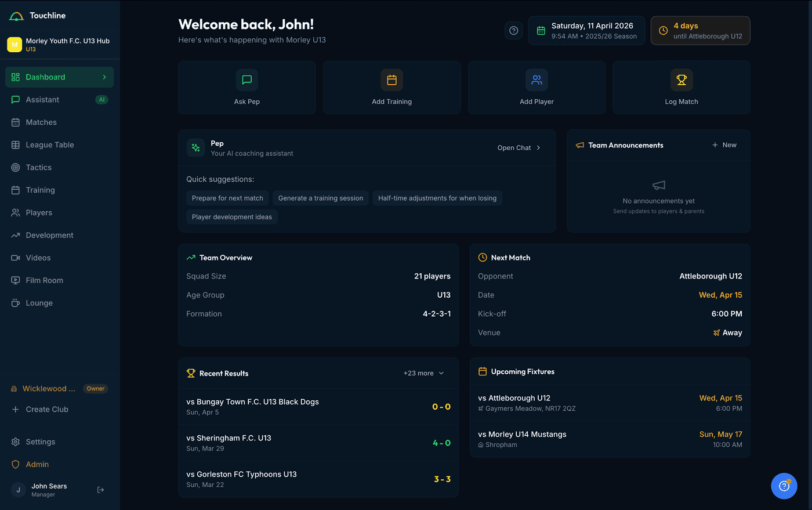This screenshot has height=510, width=812.
Task: Choose Player development ideas suggestion
Action: tap(232, 217)
